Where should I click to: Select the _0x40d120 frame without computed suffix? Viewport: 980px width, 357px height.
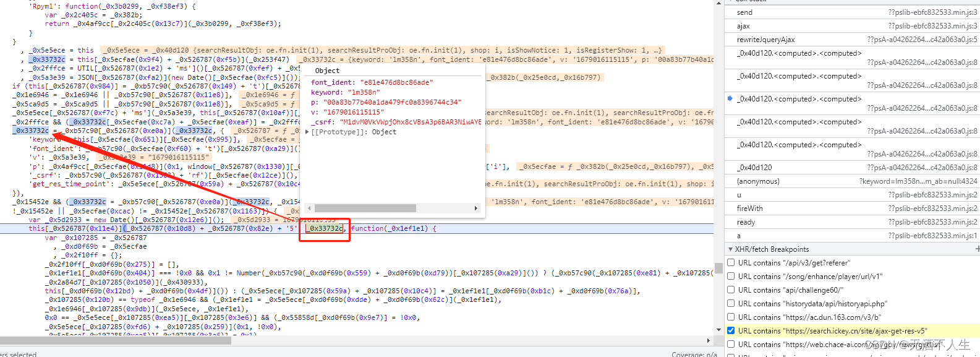[852, 168]
